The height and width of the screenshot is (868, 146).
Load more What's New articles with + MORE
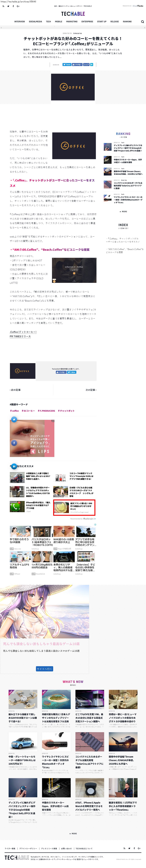pos(73,833)
